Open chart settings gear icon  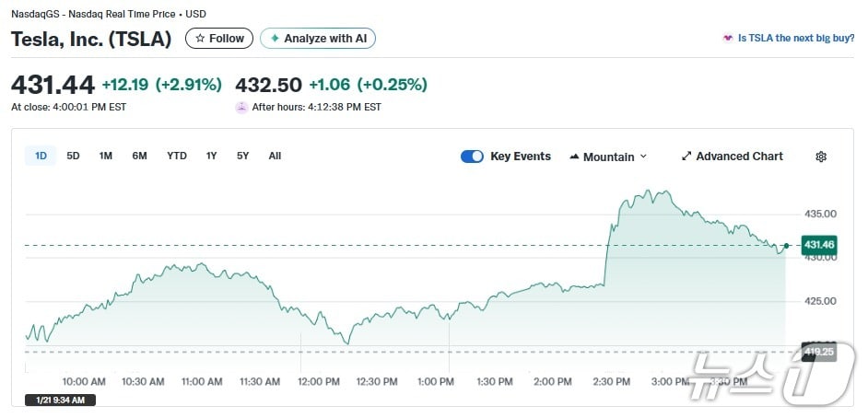click(821, 157)
